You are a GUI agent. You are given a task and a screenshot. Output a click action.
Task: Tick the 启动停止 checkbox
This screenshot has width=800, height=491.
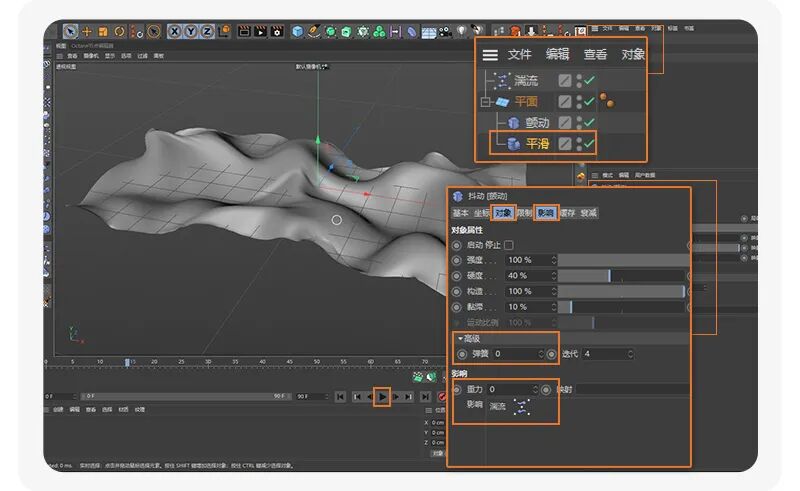tap(509, 245)
